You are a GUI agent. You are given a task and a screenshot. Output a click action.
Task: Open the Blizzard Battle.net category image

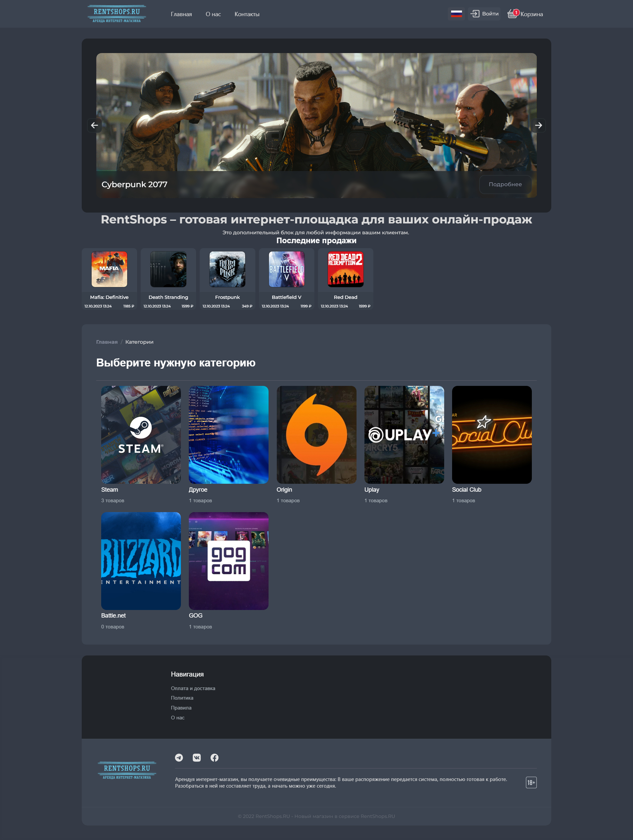pyautogui.click(x=141, y=561)
